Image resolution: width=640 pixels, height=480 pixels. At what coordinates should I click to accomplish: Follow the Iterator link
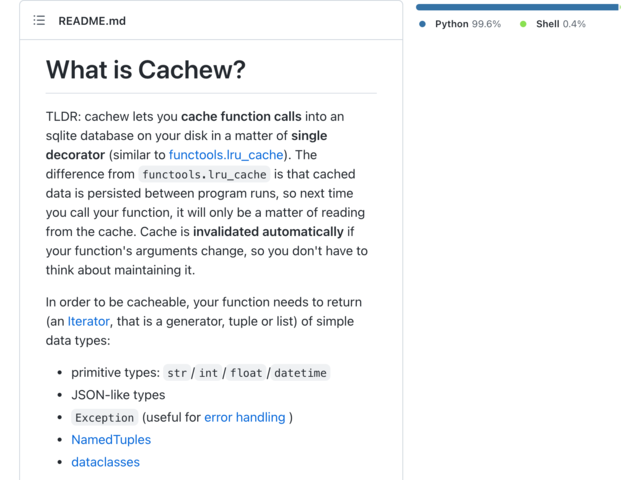click(89, 321)
